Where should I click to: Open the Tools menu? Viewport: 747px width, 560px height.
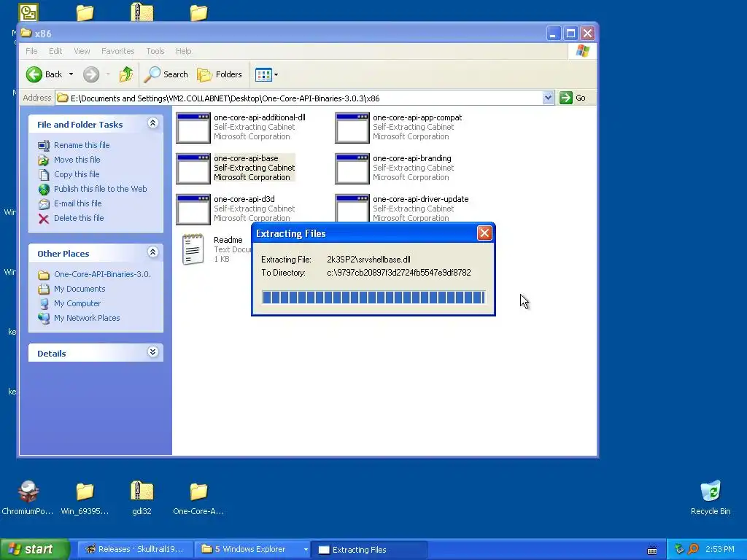pyautogui.click(x=155, y=51)
